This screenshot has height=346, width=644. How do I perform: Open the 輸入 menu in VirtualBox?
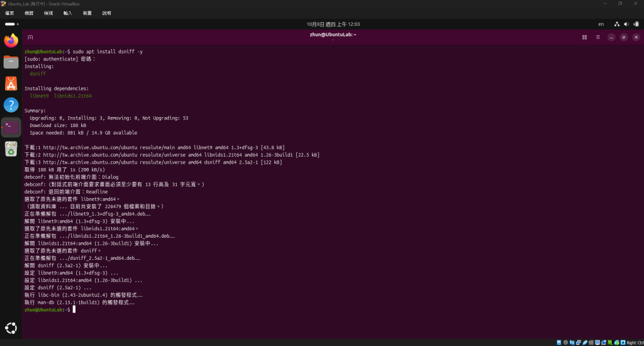click(68, 13)
